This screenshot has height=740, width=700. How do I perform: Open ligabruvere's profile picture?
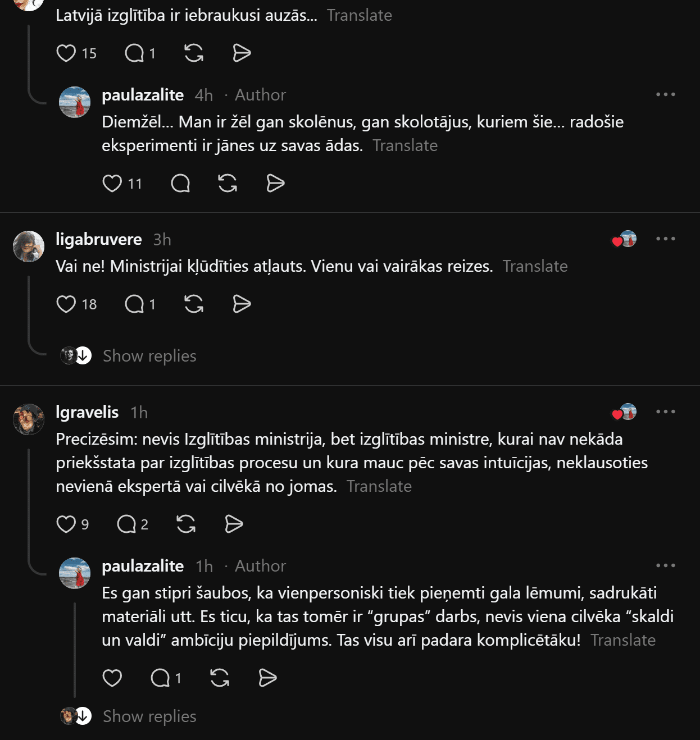tap(29, 246)
